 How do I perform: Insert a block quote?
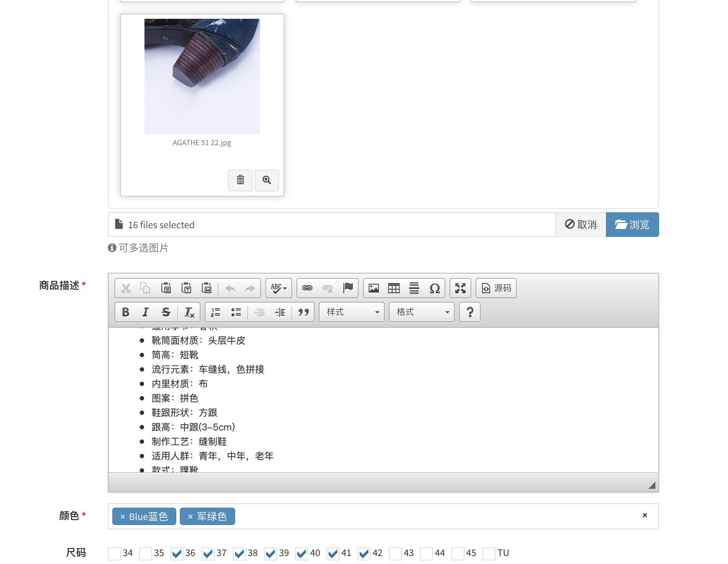tap(304, 312)
